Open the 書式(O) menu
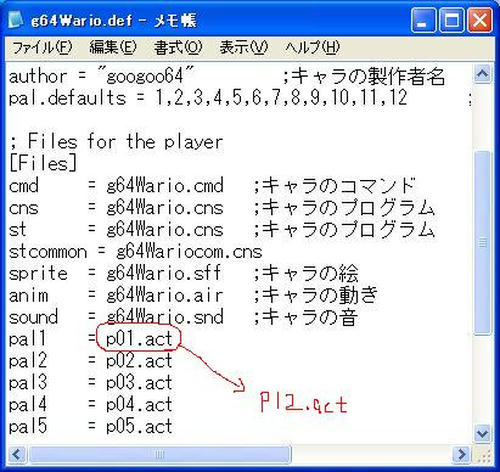This screenshot has width=500, height=472. pos(178,47)
